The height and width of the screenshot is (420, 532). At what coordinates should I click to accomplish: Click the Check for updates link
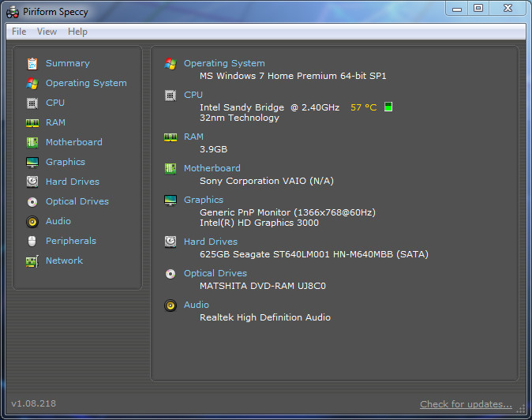(466, 404)
